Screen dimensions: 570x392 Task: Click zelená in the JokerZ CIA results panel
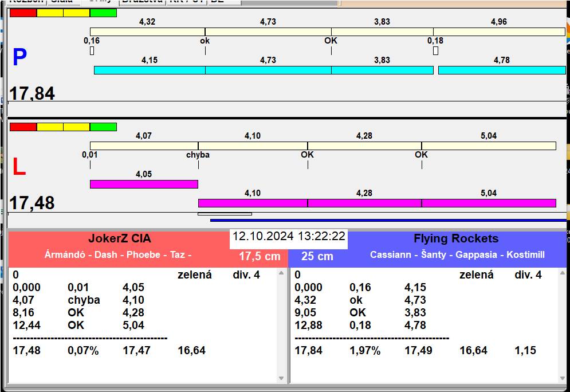pyautogui.click(x=194, y=275)
